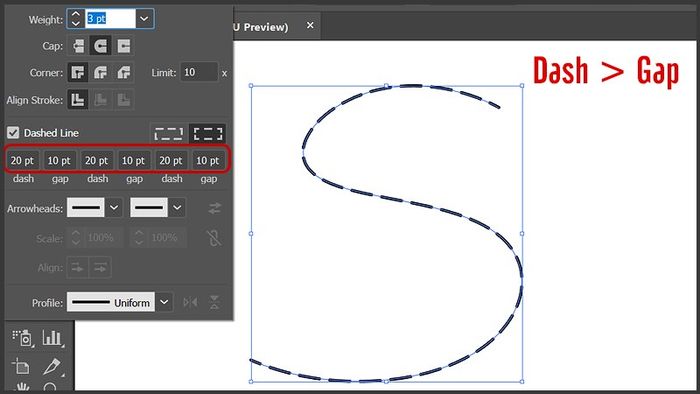Edit the first gap field
700x394 pixels.
click(59, 161)
